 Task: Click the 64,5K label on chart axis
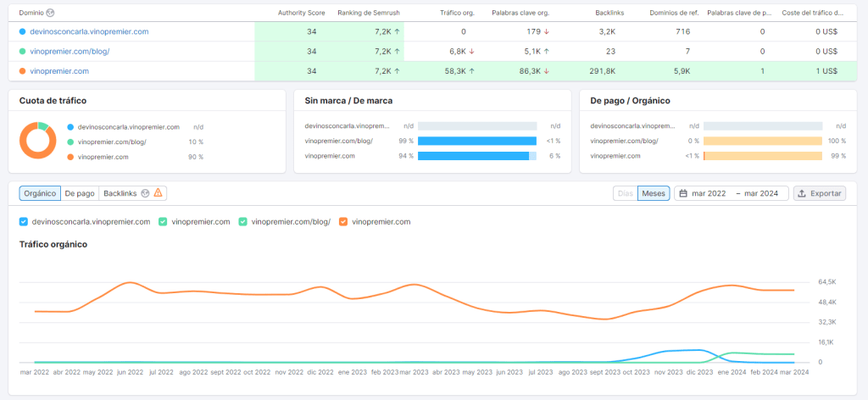pyautogui.click(x=827, y=282)
